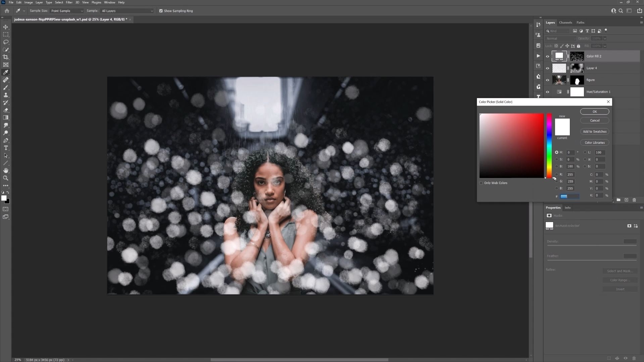
Task: Open the eyedropper tool preset dropdown arrow
Action: click(24, 11)
